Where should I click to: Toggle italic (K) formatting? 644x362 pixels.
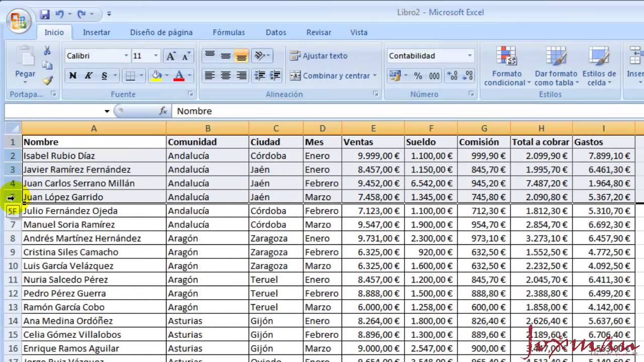pyautogui.click(x=89, y=76)
